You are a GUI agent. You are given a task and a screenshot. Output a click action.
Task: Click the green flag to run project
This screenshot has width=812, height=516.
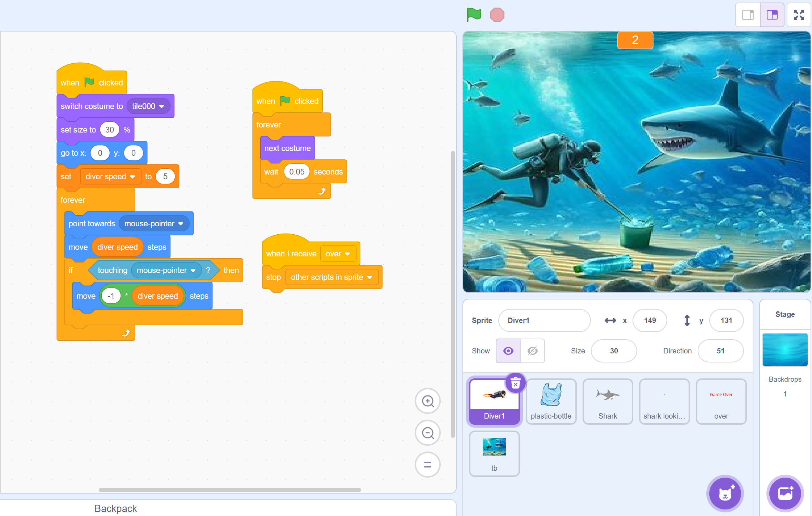474,15
